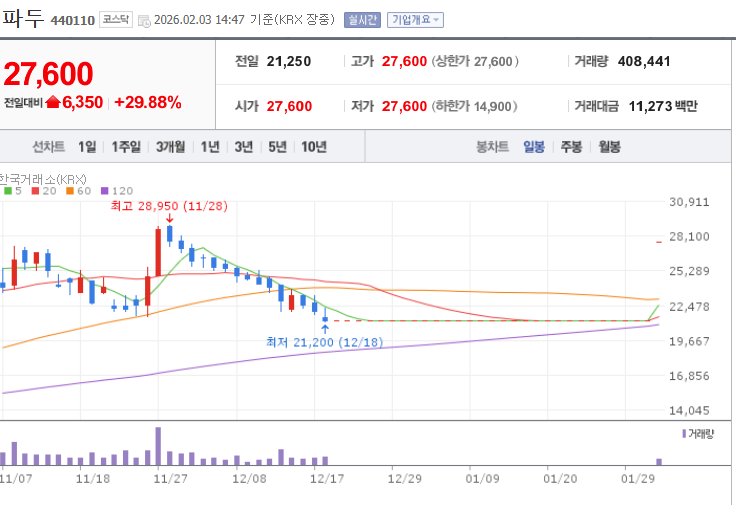The image size is (736, 505).
Task: Click the calendar icon beside the timestamp
Action: tap(144, 21)
